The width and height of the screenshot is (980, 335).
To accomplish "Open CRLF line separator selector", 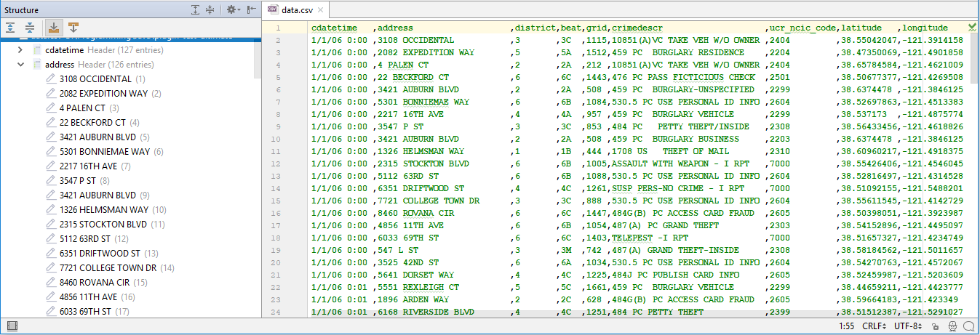I will [875, 326].
